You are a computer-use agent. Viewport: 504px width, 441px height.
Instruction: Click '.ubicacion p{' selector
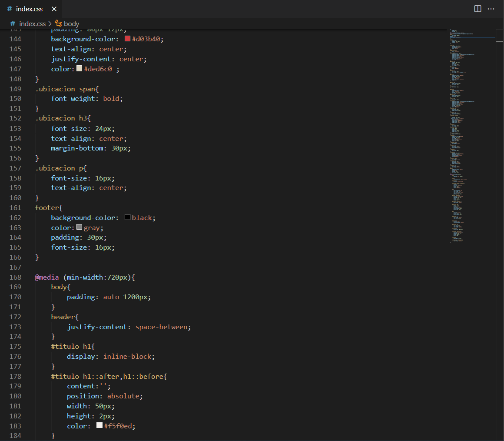[61, 168]
